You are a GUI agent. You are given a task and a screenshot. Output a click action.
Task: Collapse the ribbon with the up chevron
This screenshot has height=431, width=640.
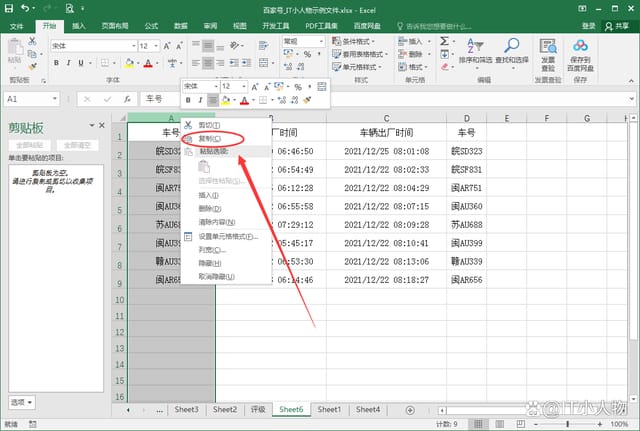coord(631,81)
